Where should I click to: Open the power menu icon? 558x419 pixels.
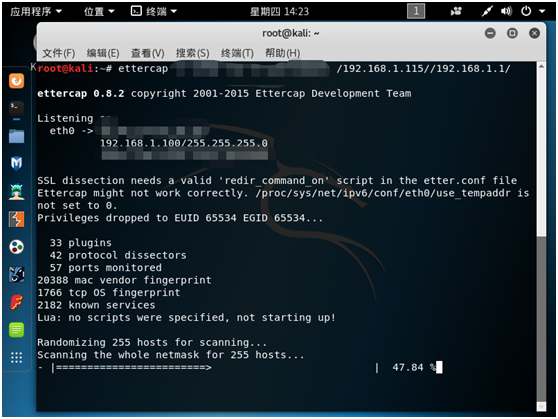click(x=526, y=11)
